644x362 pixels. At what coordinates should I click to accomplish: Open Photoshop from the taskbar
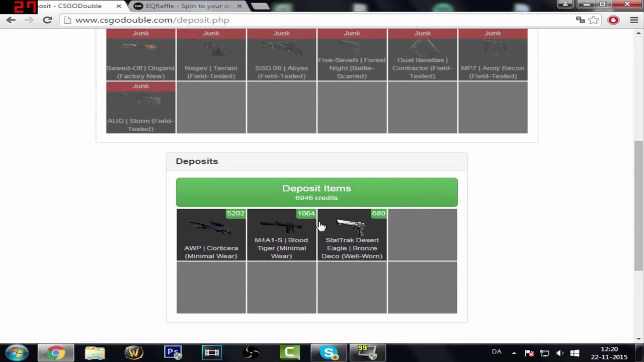(173, 353)
